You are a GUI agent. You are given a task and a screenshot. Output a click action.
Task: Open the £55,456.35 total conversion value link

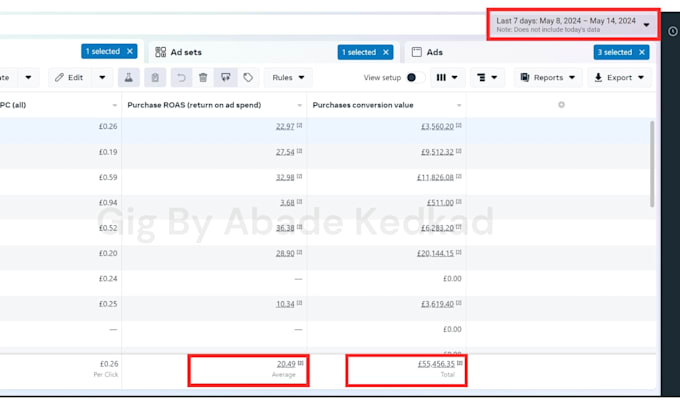436,364
